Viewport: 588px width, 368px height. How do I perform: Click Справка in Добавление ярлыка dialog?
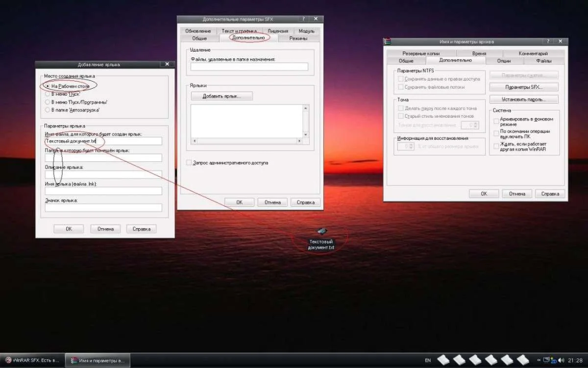point(142,229)
